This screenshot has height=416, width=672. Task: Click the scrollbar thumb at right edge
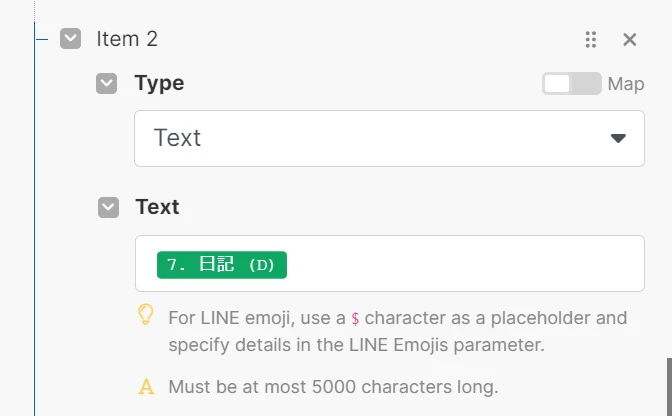669,387
